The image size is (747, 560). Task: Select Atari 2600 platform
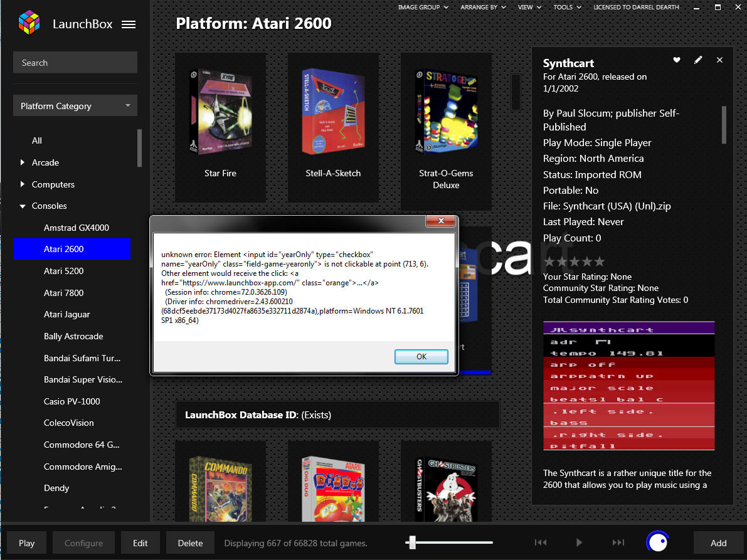[72, 249]
